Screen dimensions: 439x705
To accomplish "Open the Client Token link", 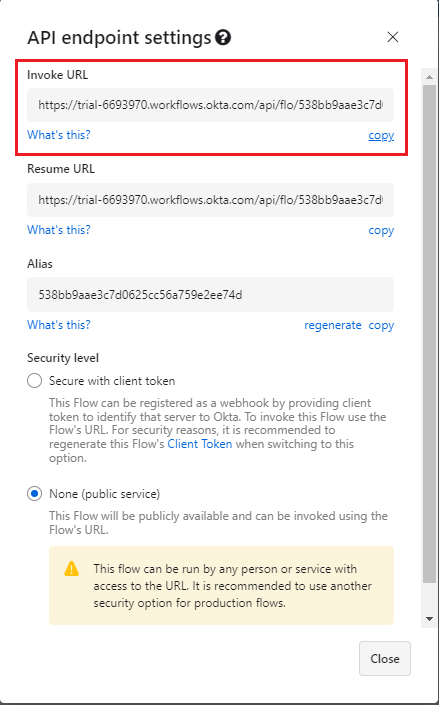I will (x=200, y=444).
